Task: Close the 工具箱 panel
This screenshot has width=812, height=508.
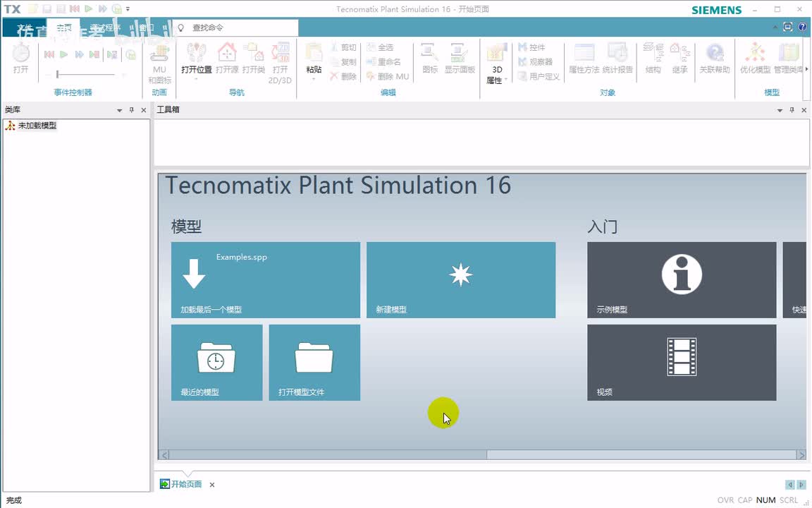Action: (804, 110)
